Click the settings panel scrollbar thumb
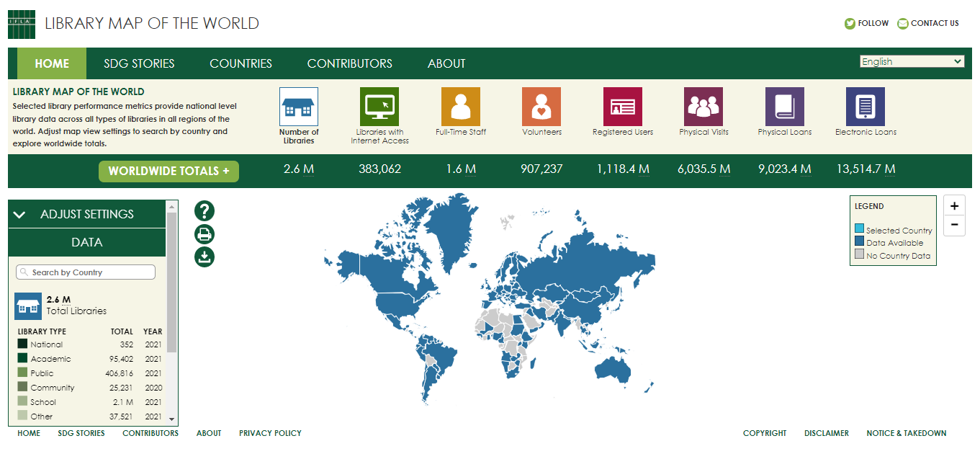 [x=171, y=282]
